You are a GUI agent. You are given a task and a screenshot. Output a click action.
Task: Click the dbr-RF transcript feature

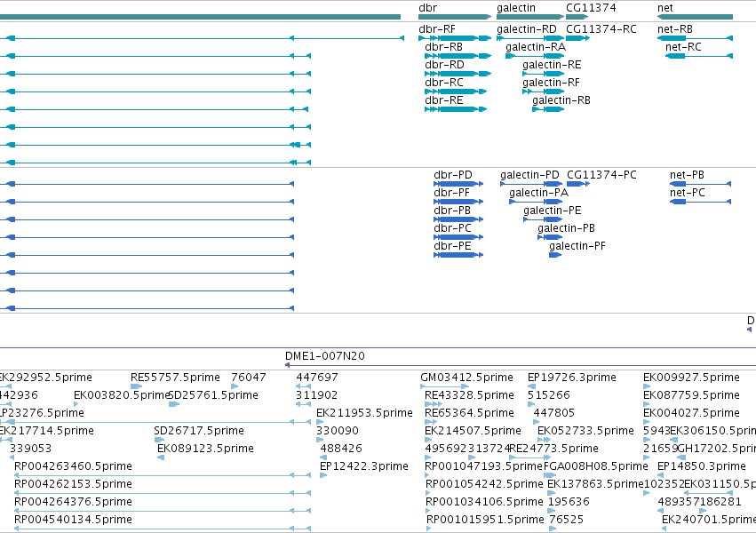(x=455, y=38)
